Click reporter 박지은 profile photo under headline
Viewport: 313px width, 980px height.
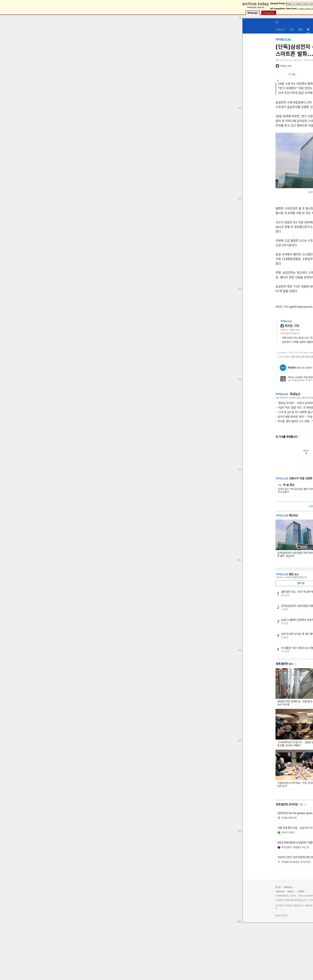(277, 66)
